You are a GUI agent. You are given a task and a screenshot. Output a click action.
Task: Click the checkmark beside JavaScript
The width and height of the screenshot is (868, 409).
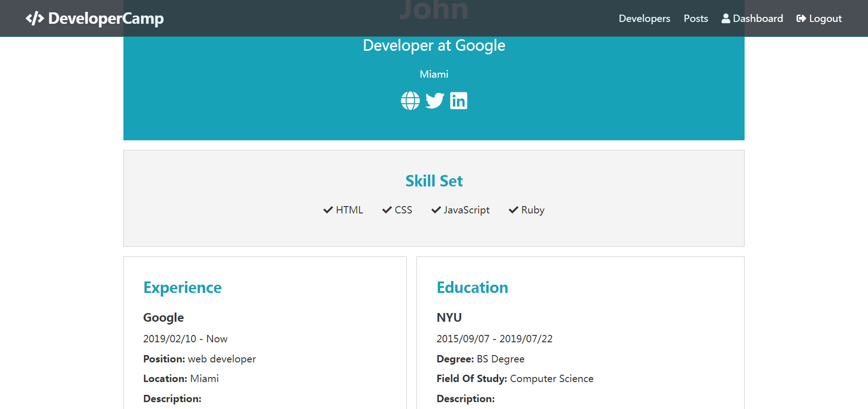pyautogui.click(x=436, y=210)
